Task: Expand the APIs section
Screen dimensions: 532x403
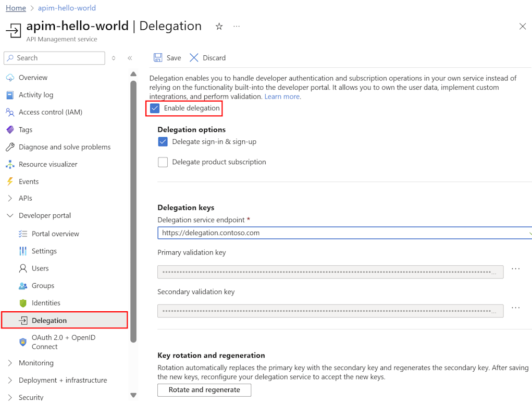Action: [10, 198]
